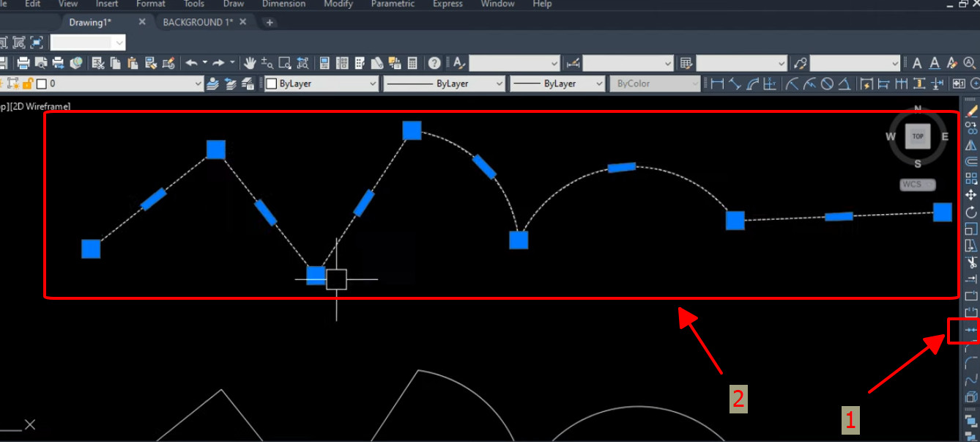Open the WCS coordinate system dropdown
The image size is (980, 442).
point(918,184)
